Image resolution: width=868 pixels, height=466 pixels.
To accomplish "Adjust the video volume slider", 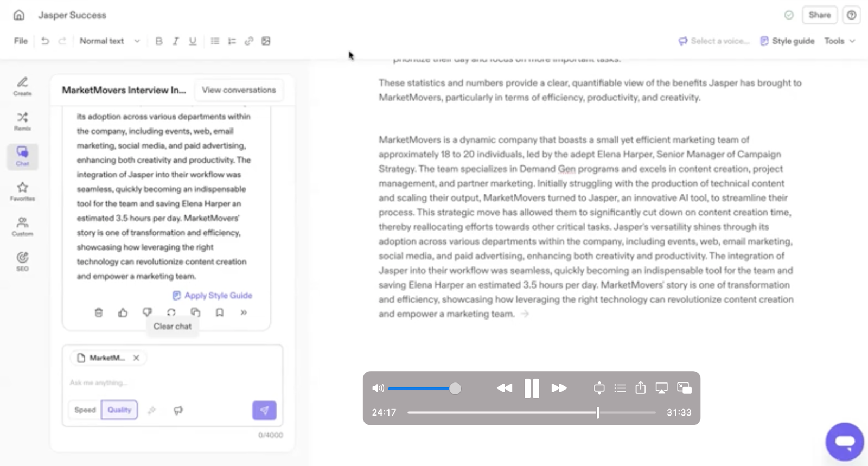I will (x=425, y=388).
